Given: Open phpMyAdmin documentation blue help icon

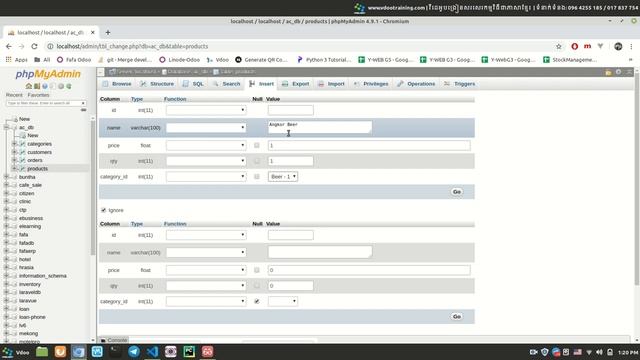Looking at the screenshot, I should pos(44,86).
